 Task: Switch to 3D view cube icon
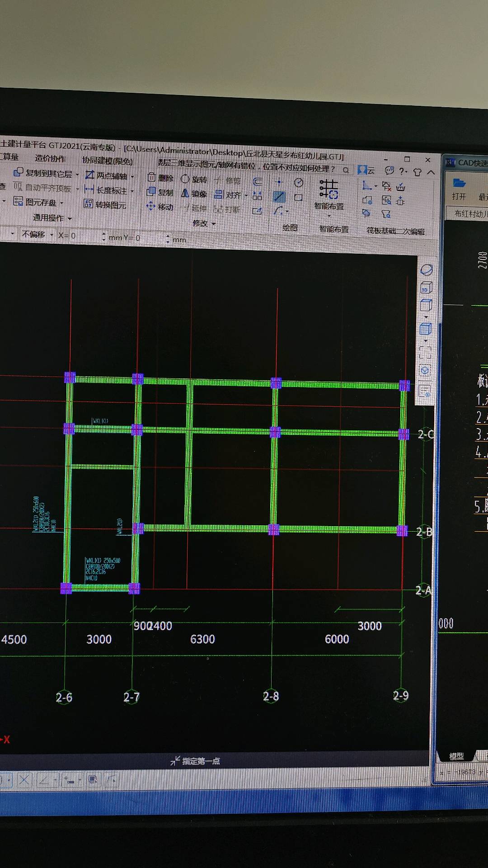point(426,288)
